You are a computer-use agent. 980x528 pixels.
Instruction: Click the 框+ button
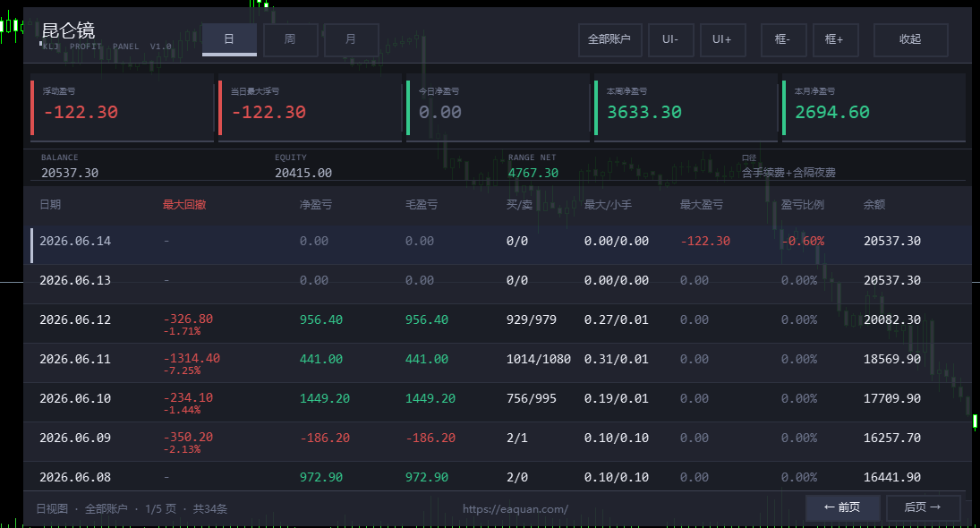[835, 39]
